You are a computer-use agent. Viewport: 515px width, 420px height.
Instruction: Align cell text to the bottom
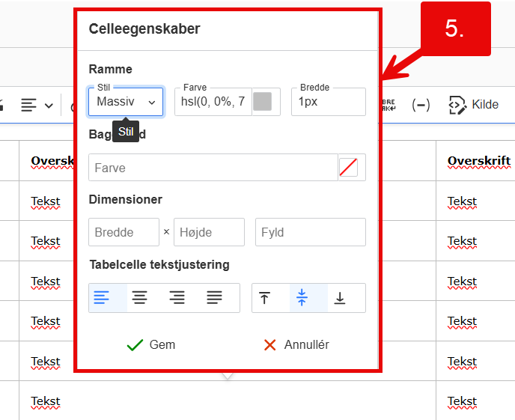coord(340,298)
